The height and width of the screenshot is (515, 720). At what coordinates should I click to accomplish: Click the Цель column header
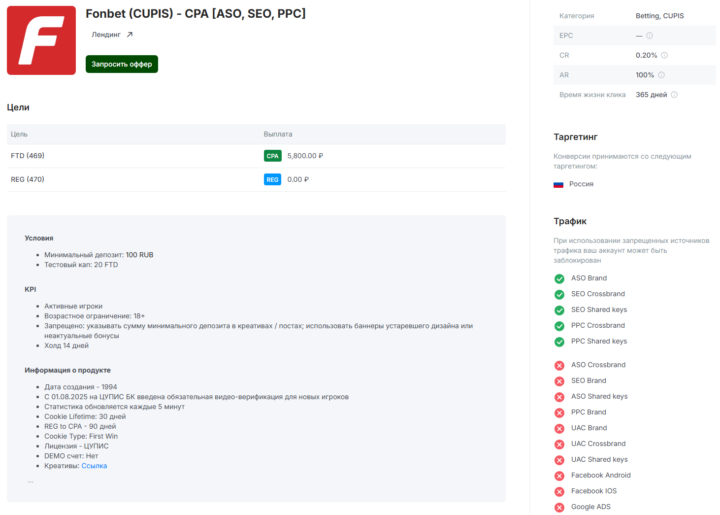point(19,134)
